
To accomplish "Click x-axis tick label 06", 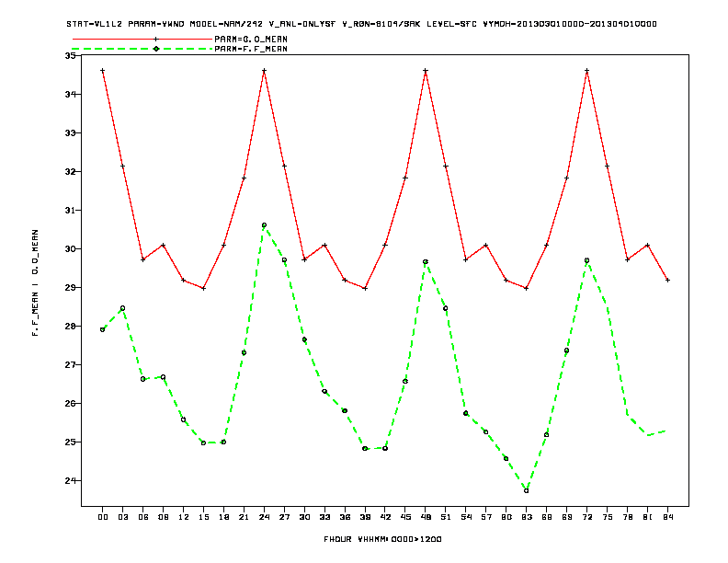I will pos(143,517).
